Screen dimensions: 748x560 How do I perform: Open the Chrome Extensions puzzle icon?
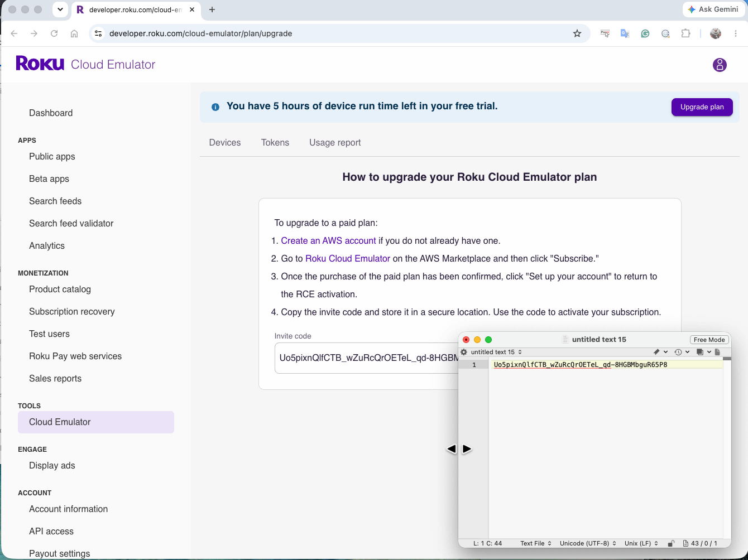[x=685, y=33]
